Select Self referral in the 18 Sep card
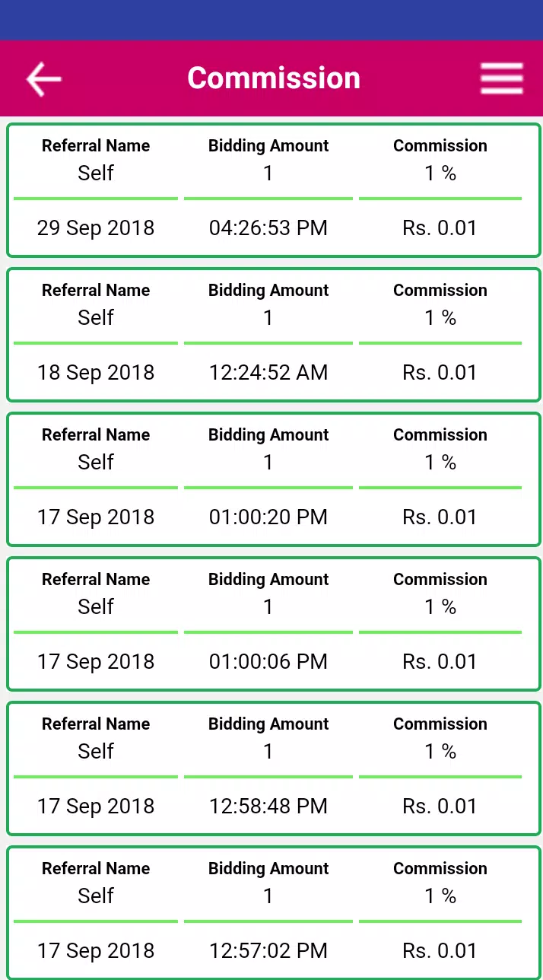 coord(96,317)
